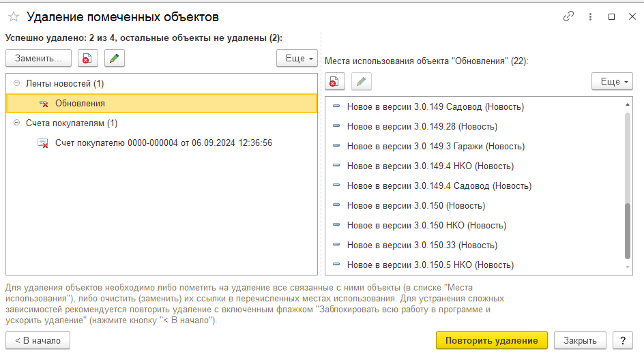Select Новое в версии 3.0.149.4 НКО (Новость)
Image resolution: width=644 pixels, height=358 pixels.
tap(475, 166)
